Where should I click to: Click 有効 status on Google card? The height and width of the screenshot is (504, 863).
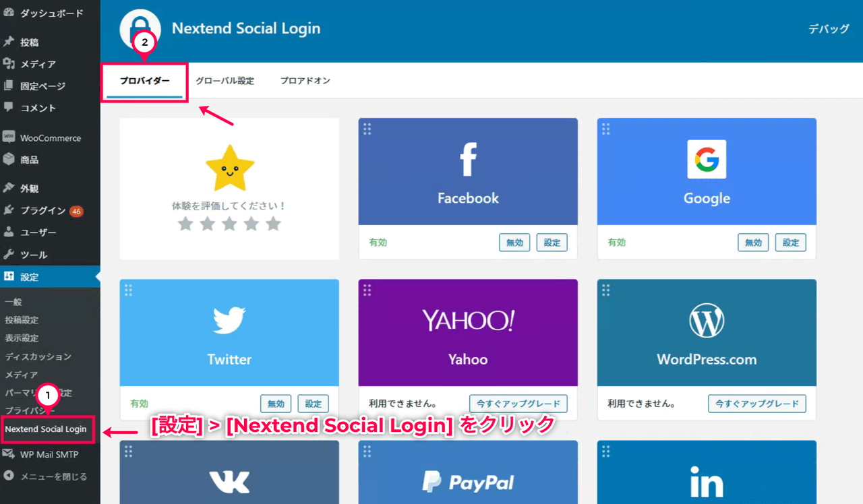point(617,243)
